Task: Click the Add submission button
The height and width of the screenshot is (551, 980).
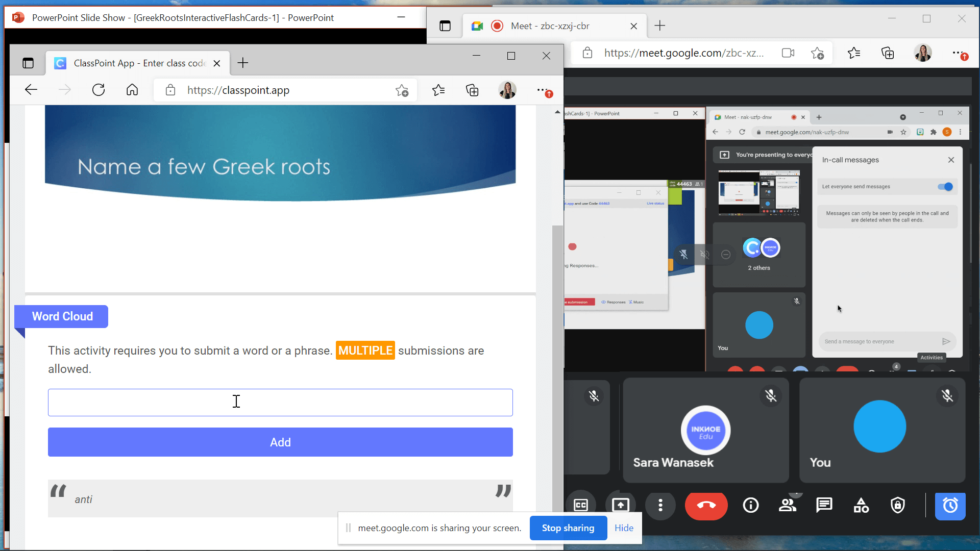Action: click(x=280, y=442)
